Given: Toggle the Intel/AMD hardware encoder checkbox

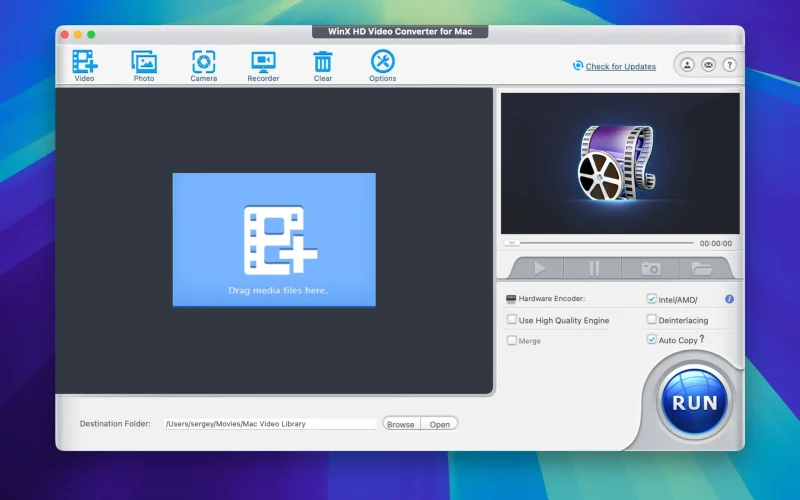Looking at the screenshot, I should 652,298.
